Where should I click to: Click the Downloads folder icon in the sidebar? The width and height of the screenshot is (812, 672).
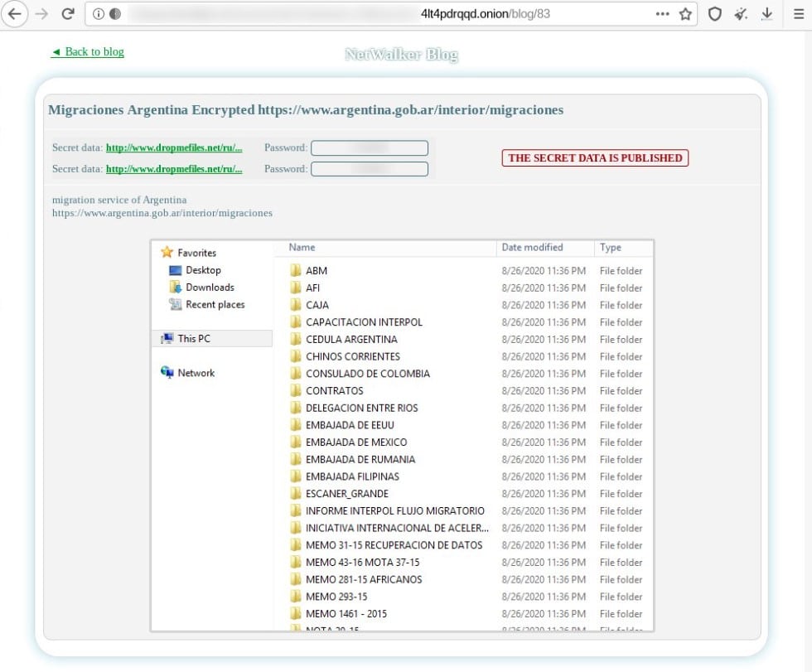pos(176,288)
